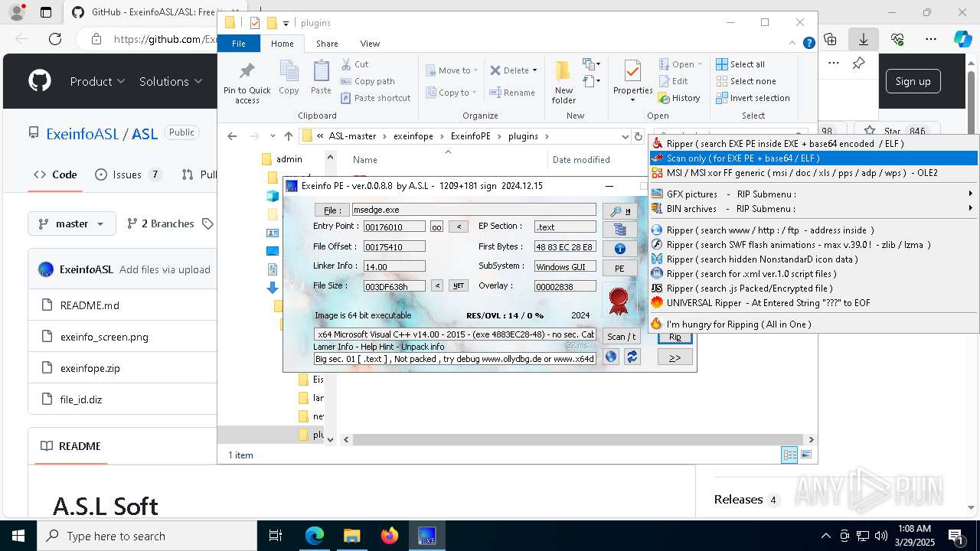The width and height of the screenshot is (980, 551).
Task: Click the Sign up button on GitHub
Action: tap(913, 81)
